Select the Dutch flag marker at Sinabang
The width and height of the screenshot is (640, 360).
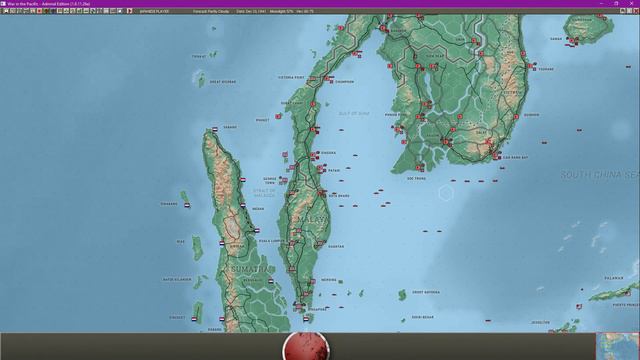coord(187,205)
